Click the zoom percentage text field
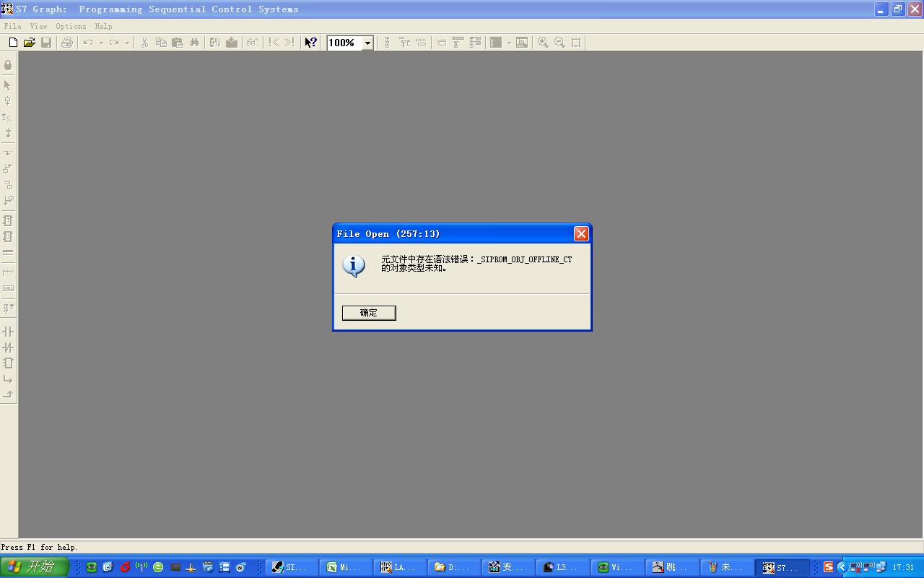The width and height of the screenshot is (924, 578). point(344,43)
